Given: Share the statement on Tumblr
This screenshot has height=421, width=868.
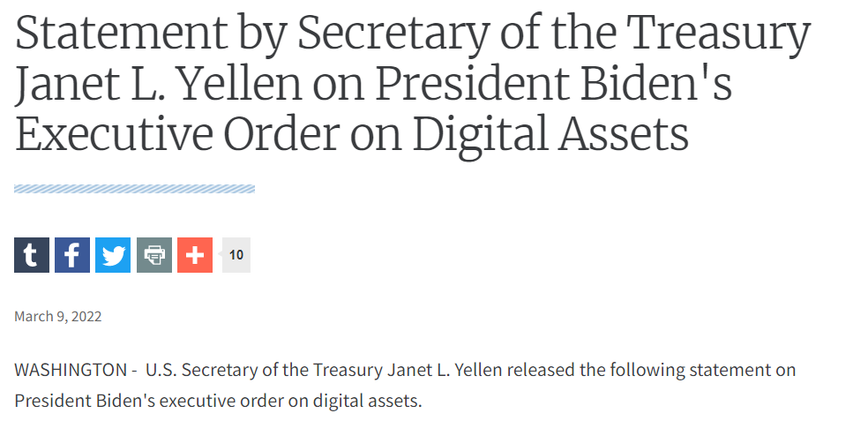Looking at the screenshot, I should point(32,255).
